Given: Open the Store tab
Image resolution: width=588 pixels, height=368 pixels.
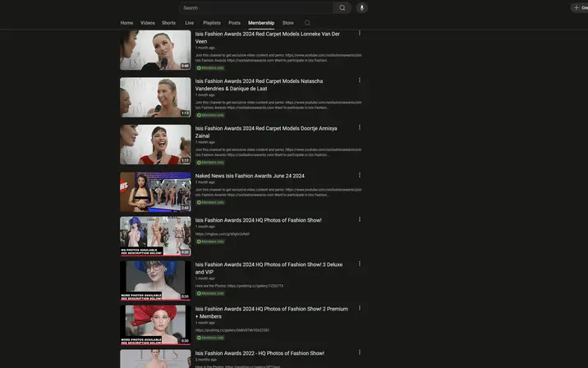Looking at the screenshot, I should click(288, 23).
